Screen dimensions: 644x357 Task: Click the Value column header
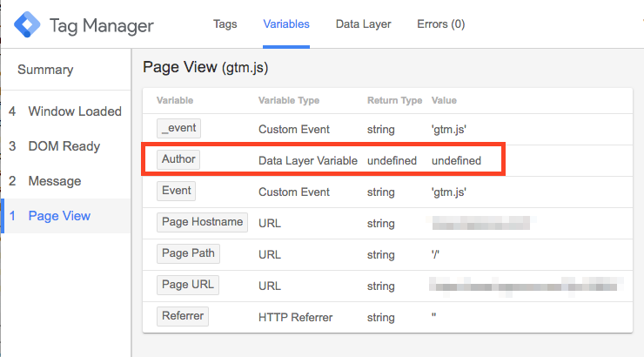pos(444,100)
